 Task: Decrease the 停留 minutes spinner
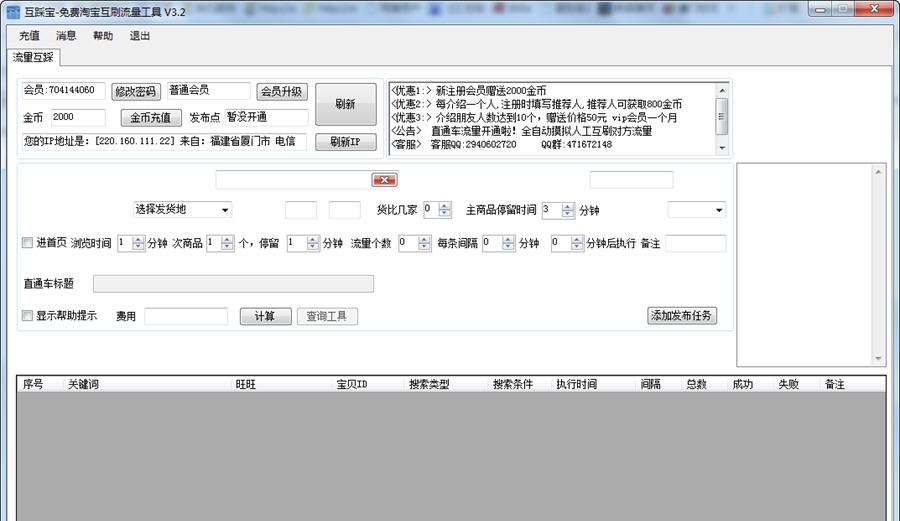[313, 247]
